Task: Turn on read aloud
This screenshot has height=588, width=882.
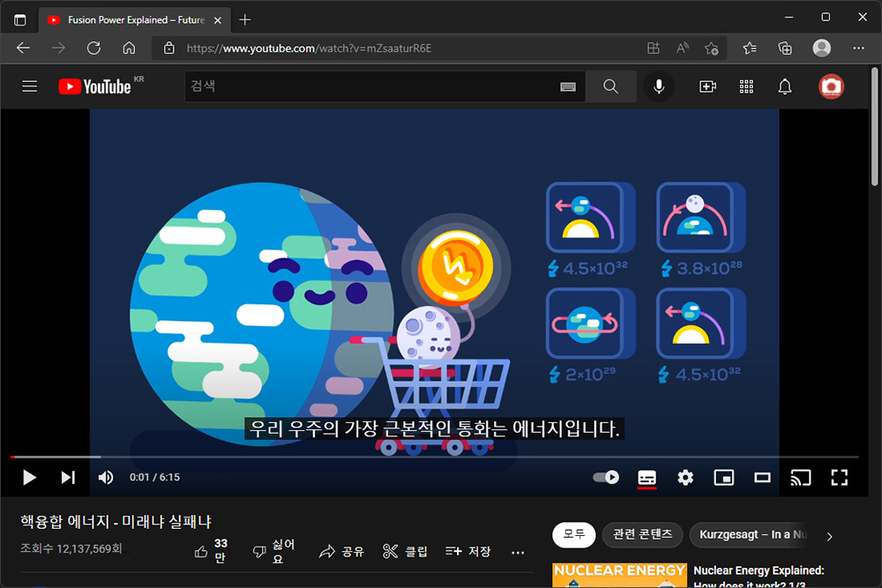Action: tap(683, 48)
